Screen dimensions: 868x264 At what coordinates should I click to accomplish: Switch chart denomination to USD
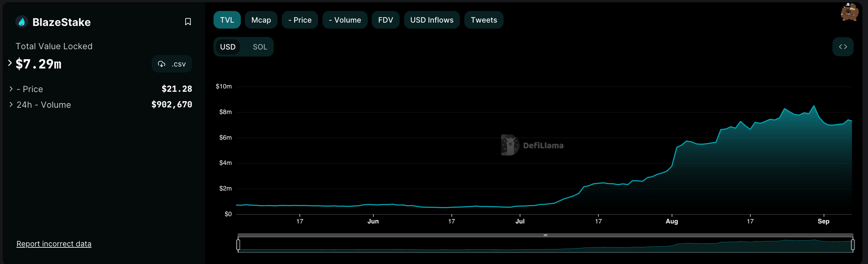228,47
